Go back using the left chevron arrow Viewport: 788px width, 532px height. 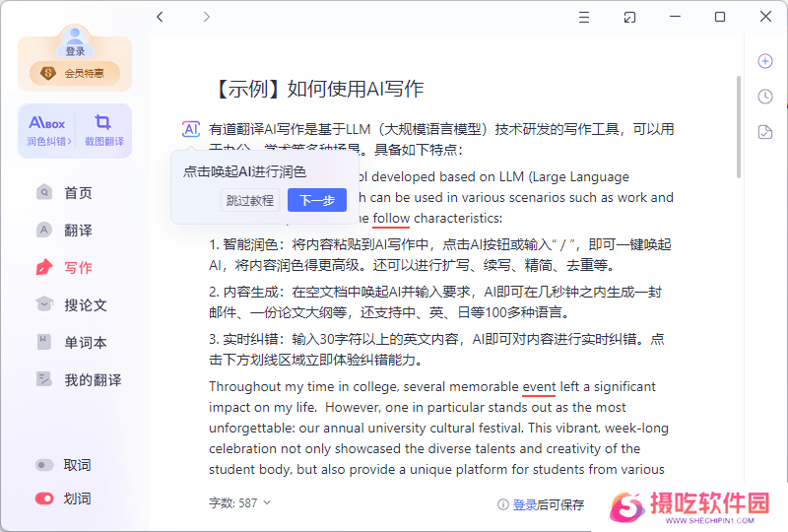point(161,17)
